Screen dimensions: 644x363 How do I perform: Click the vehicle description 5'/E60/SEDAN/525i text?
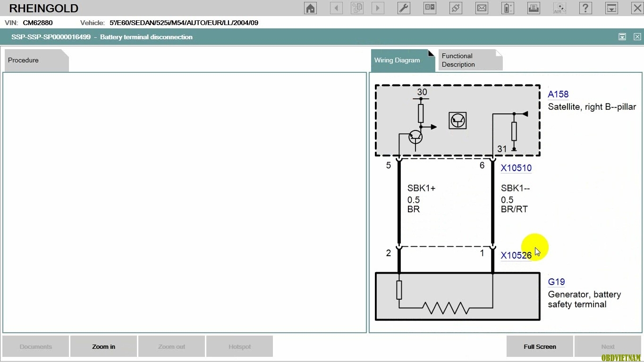(184, 23)
